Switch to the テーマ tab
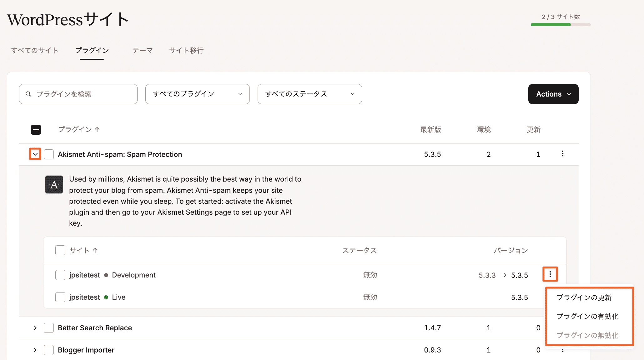644x360 pixels. (142, 51)
